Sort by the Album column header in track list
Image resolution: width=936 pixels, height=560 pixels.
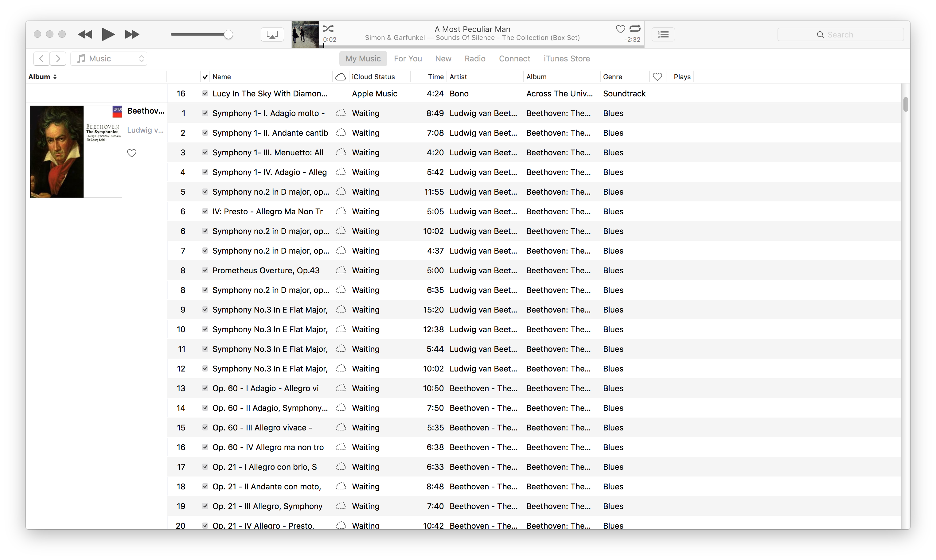coord(562,77)
